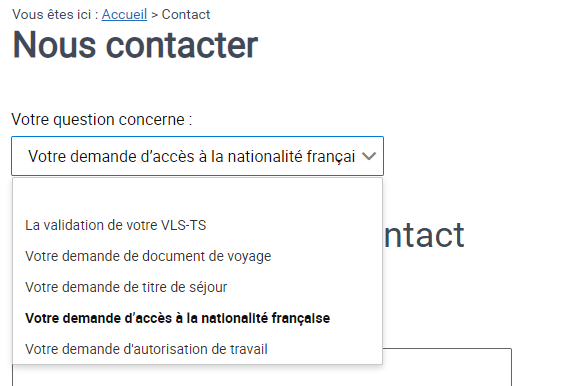This screenshot has width=568, height=386.
Task: Focus the text box below the dropdown list
Action: (447, 367)
